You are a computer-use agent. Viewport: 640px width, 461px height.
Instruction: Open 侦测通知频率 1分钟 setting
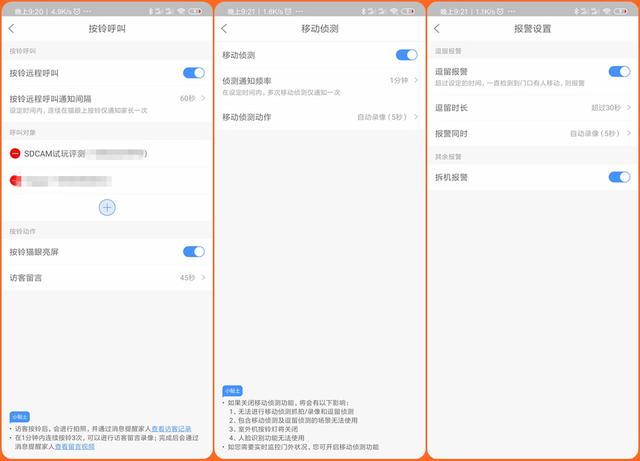coord(320,86)
